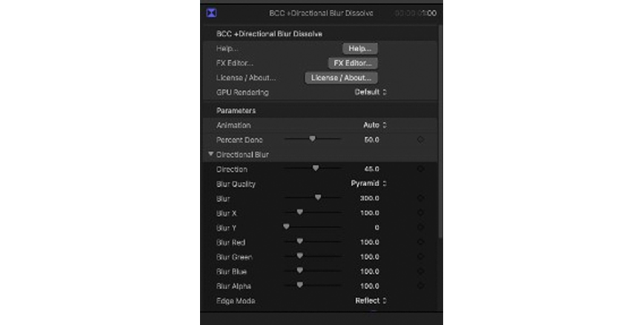Click the Blur Blue slider handle
The height and width of the screenshot is (325, 644).
[x=300, y=271]
